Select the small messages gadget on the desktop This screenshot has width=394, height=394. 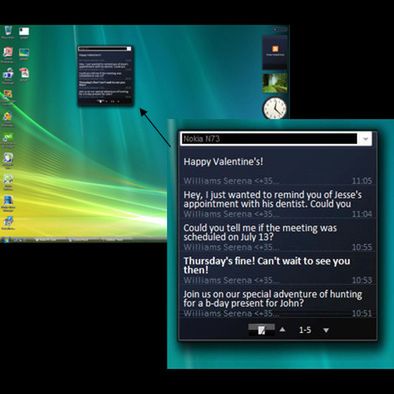(x=105, y=76)
